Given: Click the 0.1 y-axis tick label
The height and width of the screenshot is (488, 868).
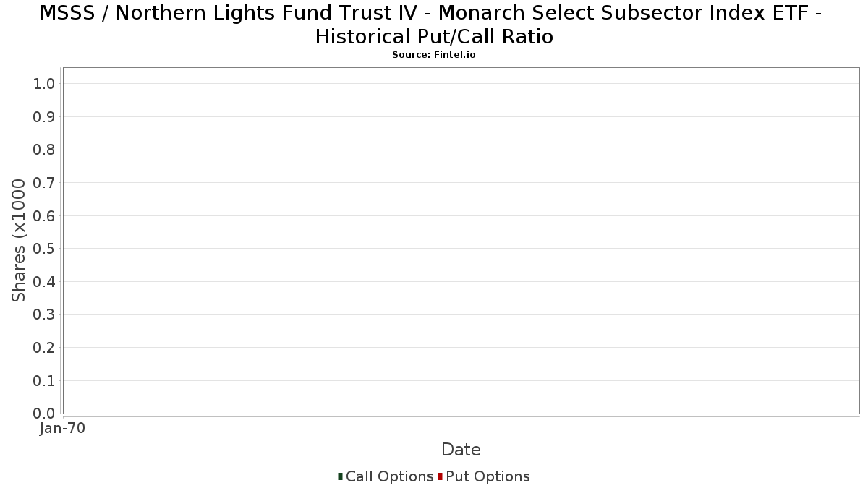Looking at the screenshot, I should (44, 381).
